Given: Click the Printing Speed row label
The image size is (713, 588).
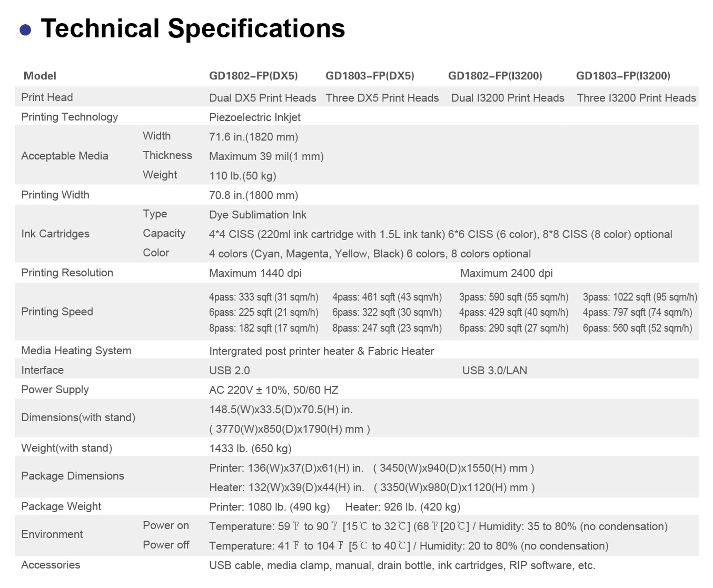Looking at the screenshot, I should tap(57, 312).
